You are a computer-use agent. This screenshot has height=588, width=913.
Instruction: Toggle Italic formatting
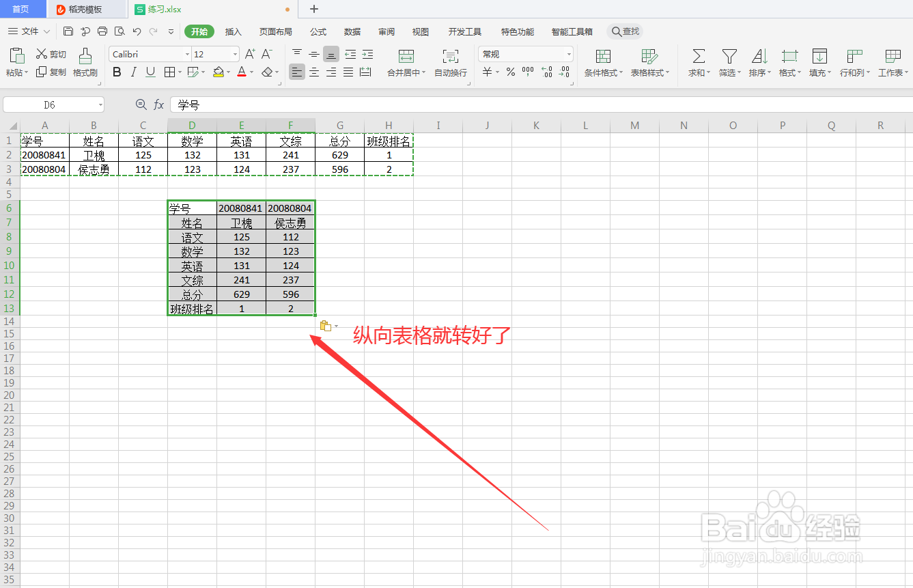pos(134,72)
